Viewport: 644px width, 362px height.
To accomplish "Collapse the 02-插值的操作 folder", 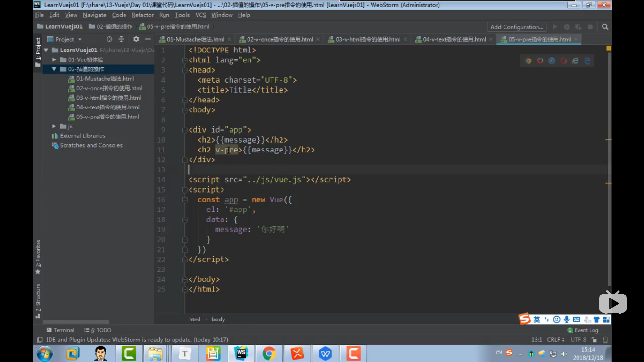I will click(x=54, y=69).
